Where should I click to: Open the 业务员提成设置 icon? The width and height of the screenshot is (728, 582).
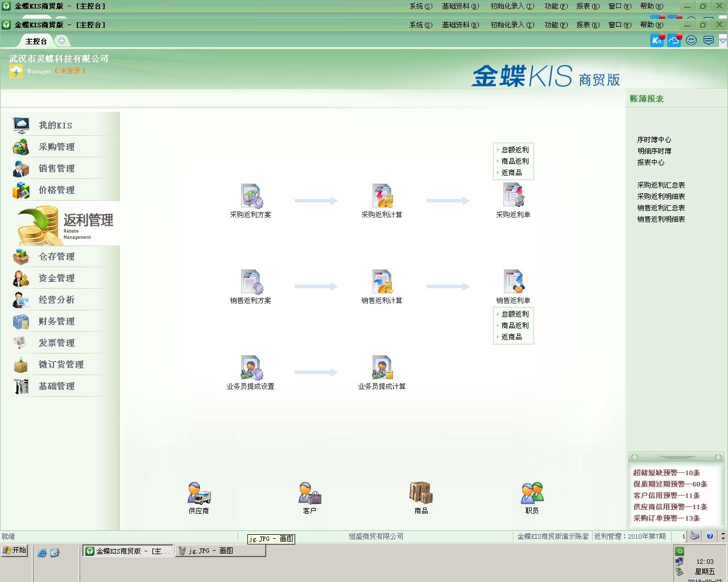[x=251, y=368]
